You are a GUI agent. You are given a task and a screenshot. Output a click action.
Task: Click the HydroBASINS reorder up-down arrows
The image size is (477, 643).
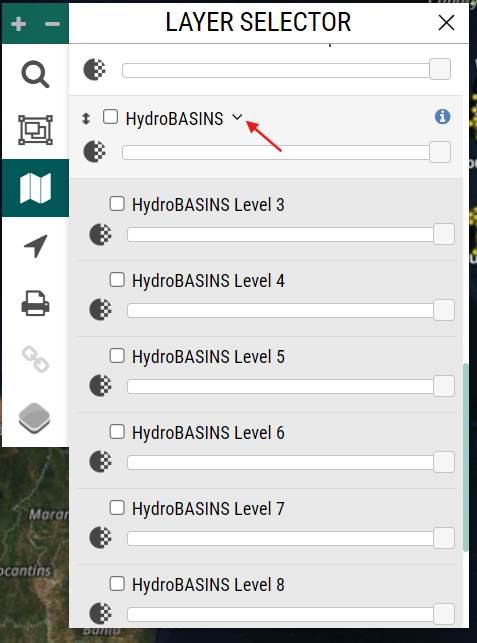pyautogui.click(x=86, y=119)
